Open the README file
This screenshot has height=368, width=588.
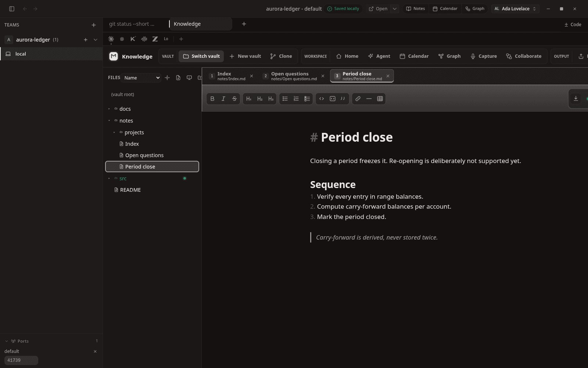[152, 190]
